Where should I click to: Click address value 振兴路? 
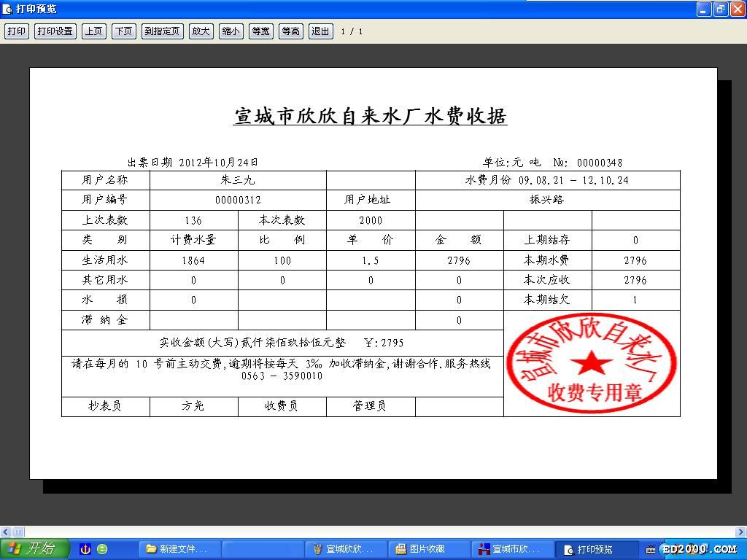pyautogui.click(x=547, y=200)
